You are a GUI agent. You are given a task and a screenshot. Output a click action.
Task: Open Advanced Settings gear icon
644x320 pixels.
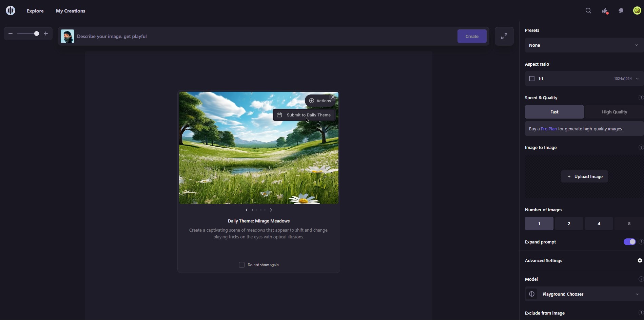(x=640, y=260)
